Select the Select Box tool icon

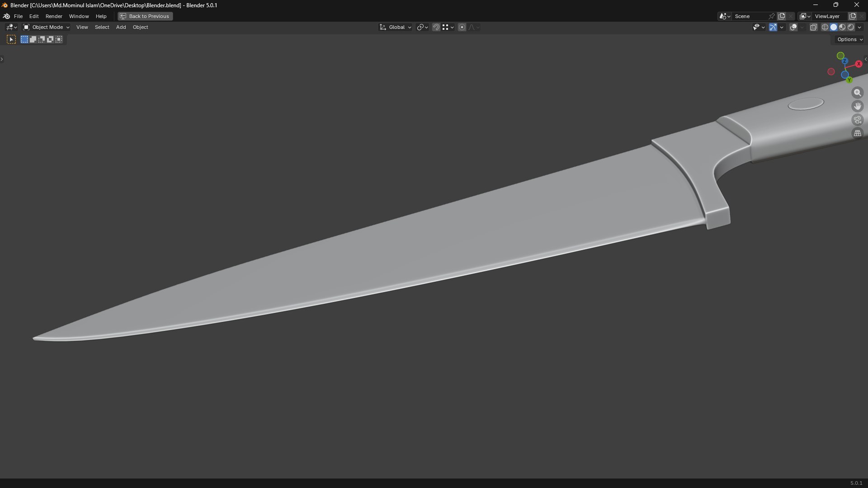[x=11, y=40]
